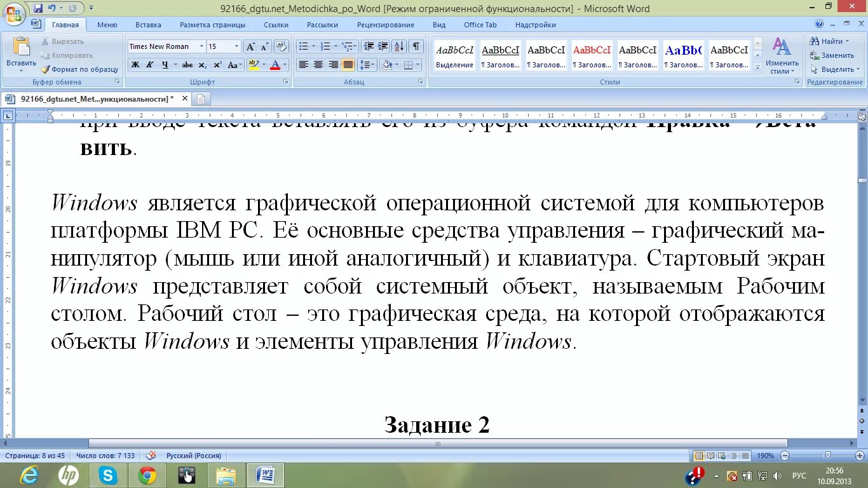Apply superscript formatting
The height and width of the screenshot is (488, 868).
(217, 65)
